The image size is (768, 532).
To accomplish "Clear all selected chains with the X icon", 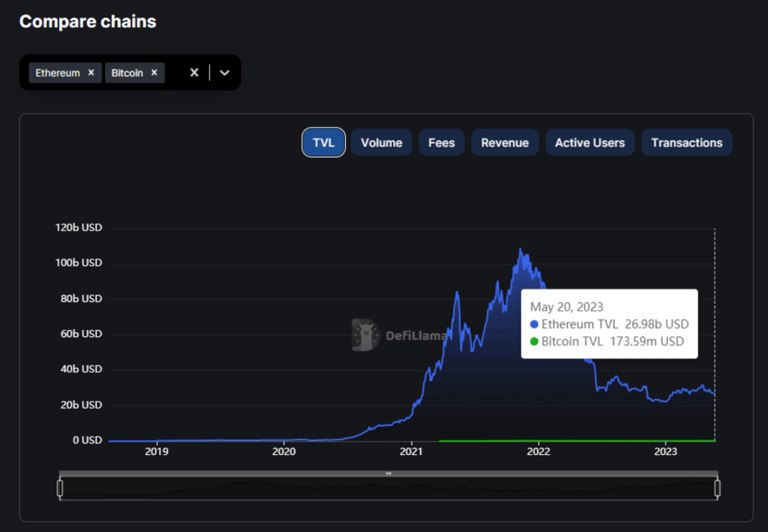I will click(194, 72).
